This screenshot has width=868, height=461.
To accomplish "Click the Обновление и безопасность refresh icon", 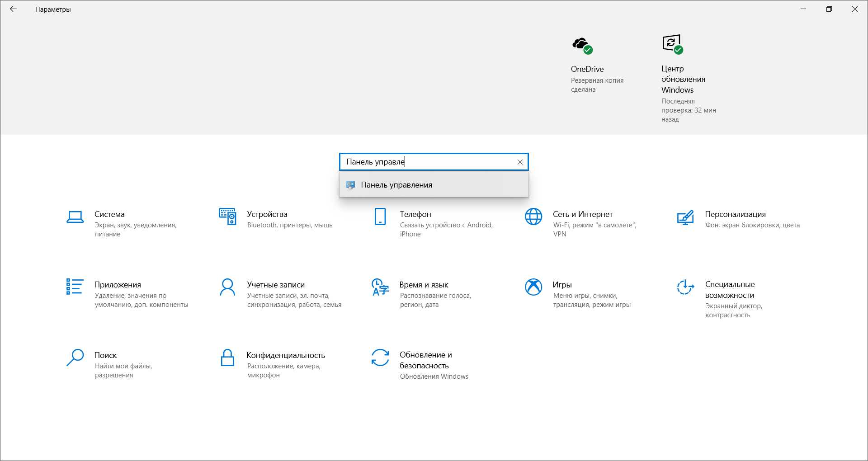I will tap(380, 358).
